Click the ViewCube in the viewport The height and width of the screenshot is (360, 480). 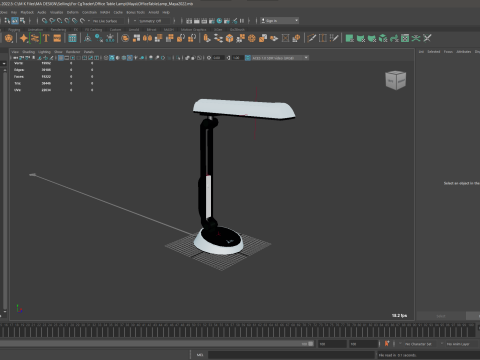pyautogui.click(x=396, y=80)
